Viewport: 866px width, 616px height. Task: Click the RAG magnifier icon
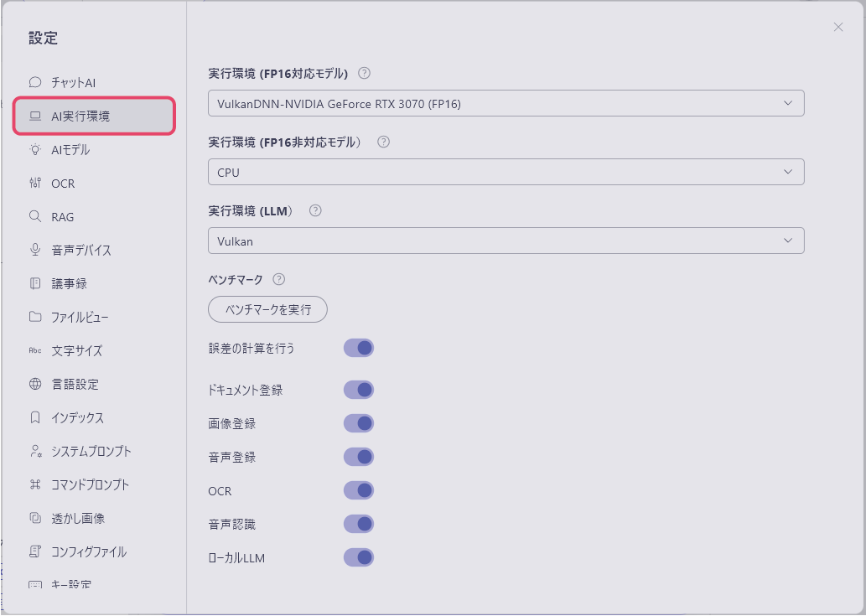[x=34, y=216]
